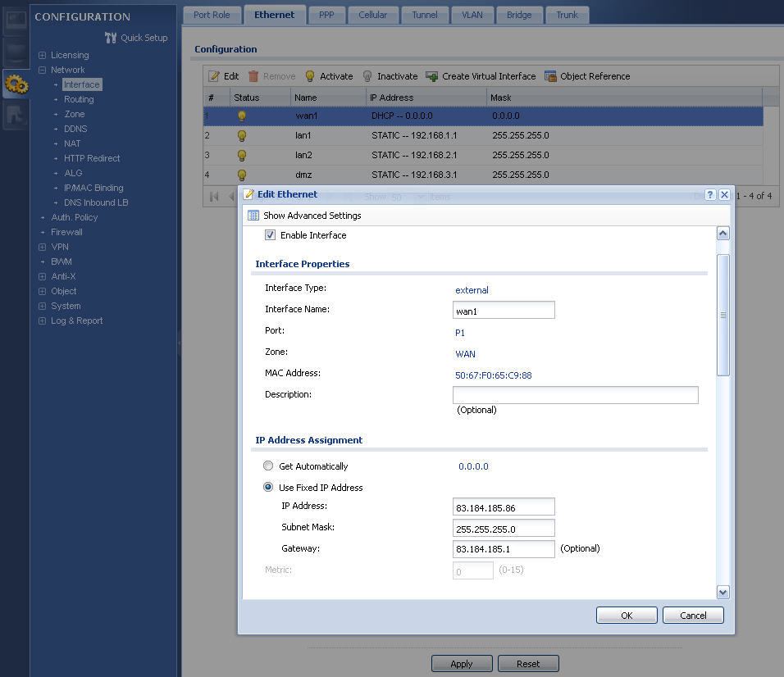Toggle the Enable Interface checkbox
Screen dimensions: 784x677
pos(270,235)
